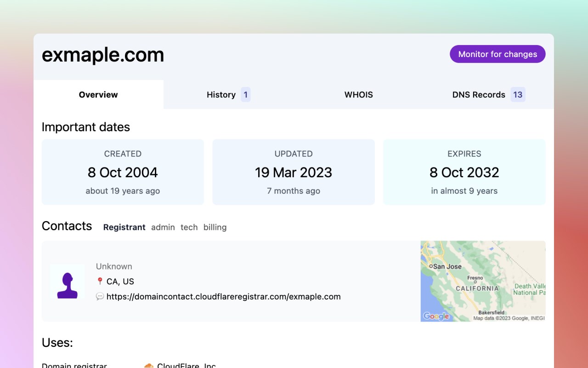Viewport: 588px width, 368px height.
Task: Click the red location pin icon
Action: click(100, 281)
